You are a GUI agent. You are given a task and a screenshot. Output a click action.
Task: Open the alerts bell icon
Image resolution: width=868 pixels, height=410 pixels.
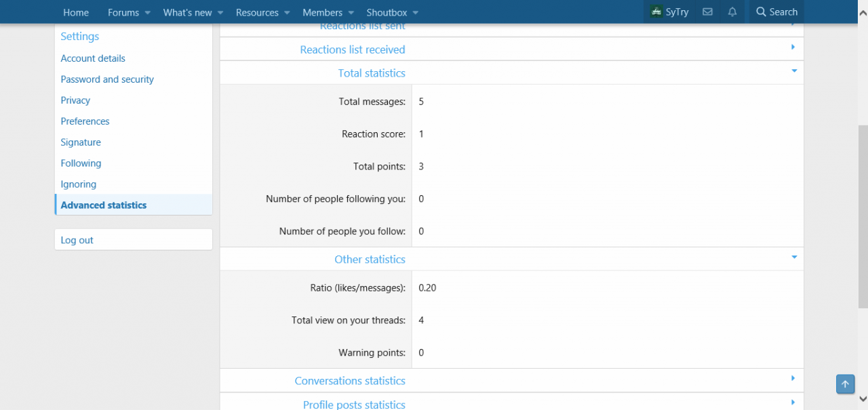(732, 12)
